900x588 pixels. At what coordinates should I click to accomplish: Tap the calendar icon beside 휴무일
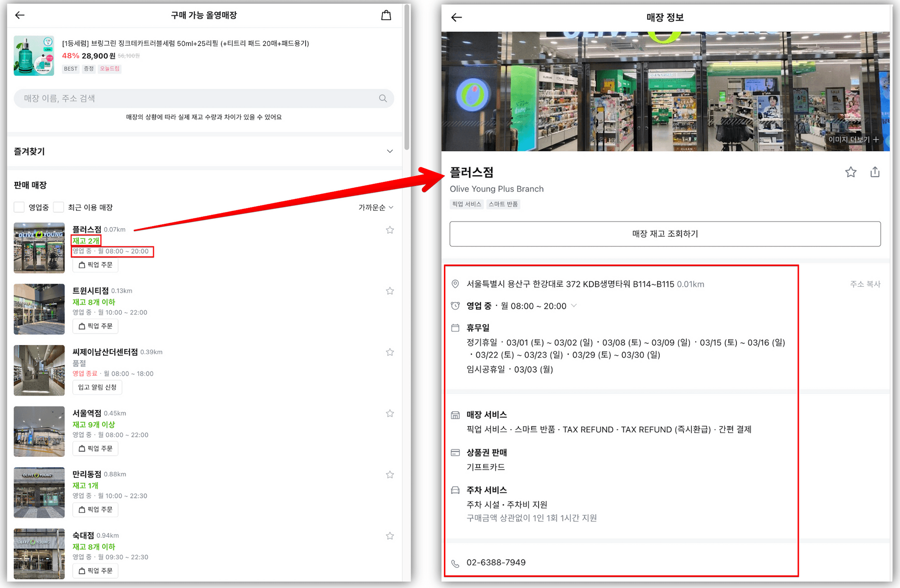click(x=455, y=328)
